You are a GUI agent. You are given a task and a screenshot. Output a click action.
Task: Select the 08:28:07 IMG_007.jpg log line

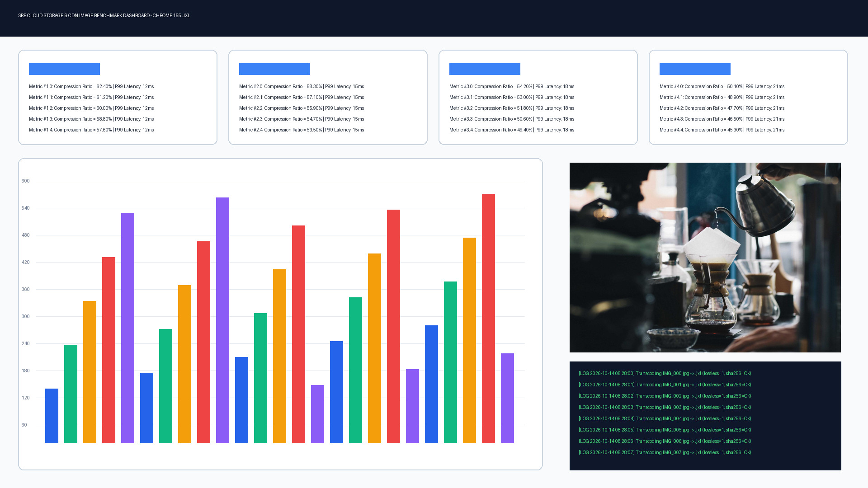click(665, 452)
